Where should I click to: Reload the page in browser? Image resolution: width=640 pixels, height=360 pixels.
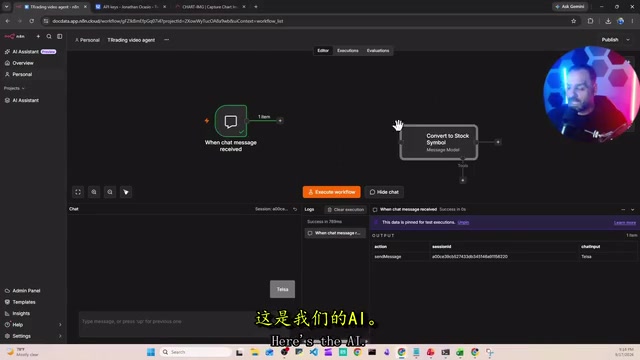tap(31, 21)
